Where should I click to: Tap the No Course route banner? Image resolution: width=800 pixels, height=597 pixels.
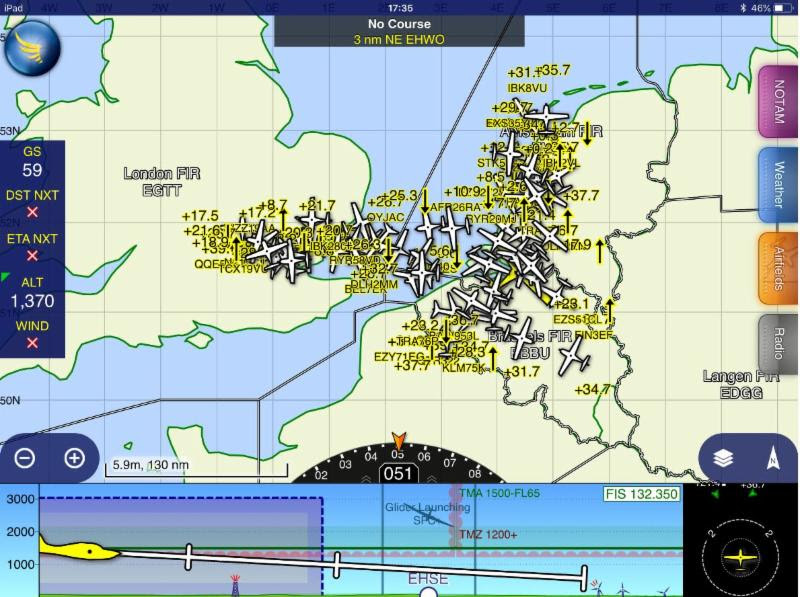point(399,31)
